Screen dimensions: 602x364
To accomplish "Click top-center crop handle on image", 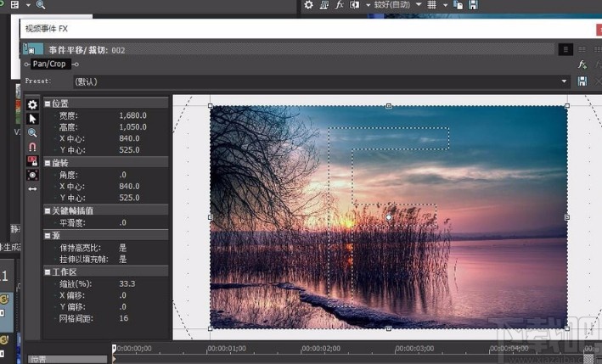I will coord(389,106).
